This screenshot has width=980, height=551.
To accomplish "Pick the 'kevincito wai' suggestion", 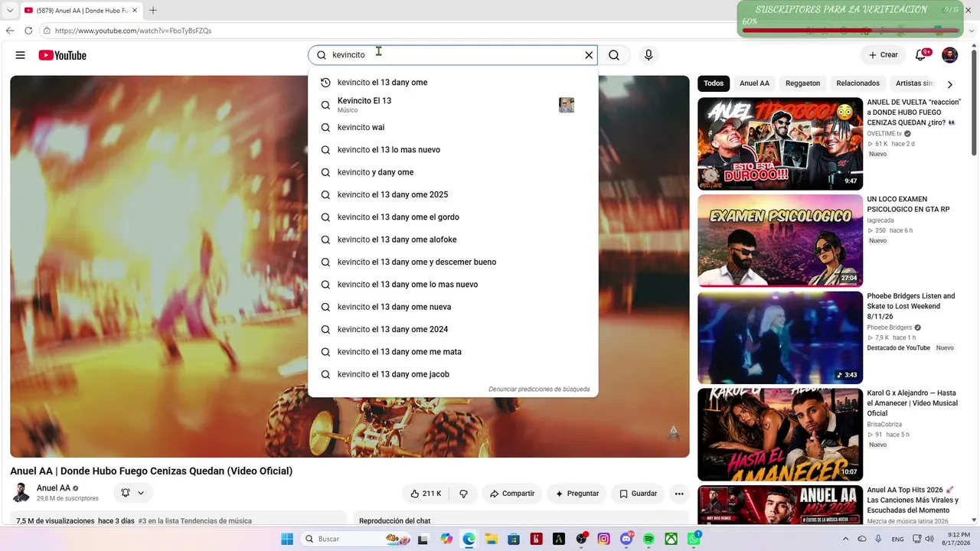I will tap(452, 128).
